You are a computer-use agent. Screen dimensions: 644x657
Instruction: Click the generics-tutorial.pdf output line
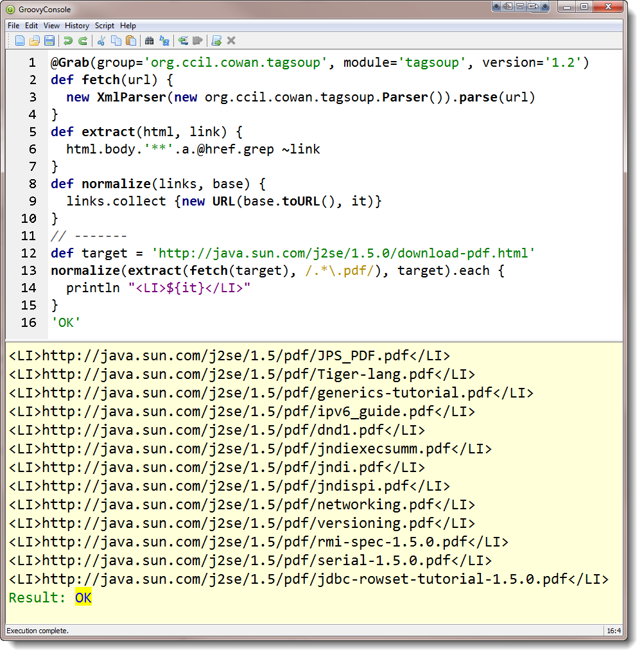pyautogui.click(x=271, y=393)
